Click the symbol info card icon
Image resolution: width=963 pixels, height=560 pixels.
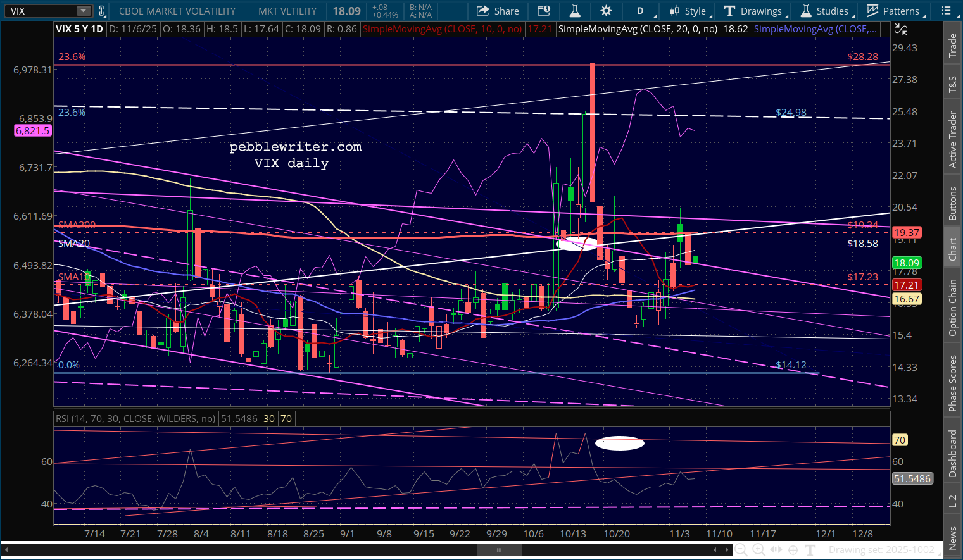click(544, 11)
